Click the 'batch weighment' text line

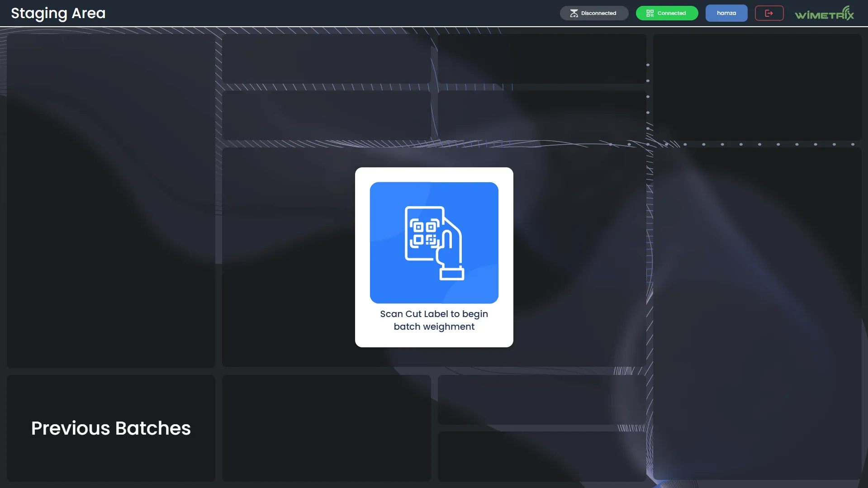434,327
